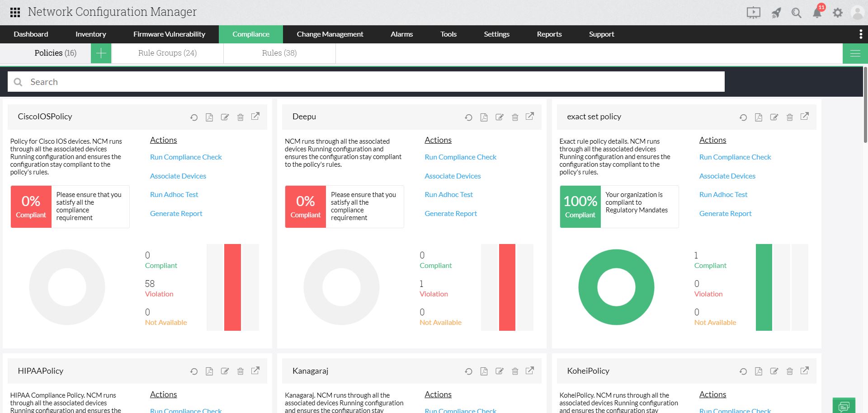Switch to the Rule Groups tab
Image resolution: width=868 pixels, height=413 pixels.
(x=167, y=53)
